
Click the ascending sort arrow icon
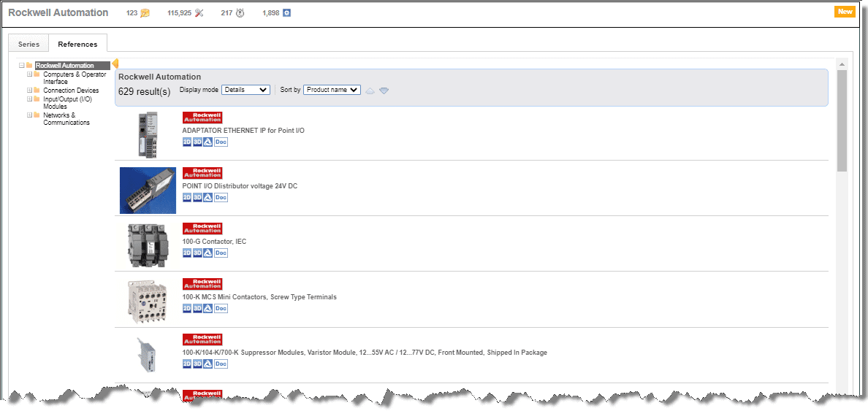click(x=370, y=91)
